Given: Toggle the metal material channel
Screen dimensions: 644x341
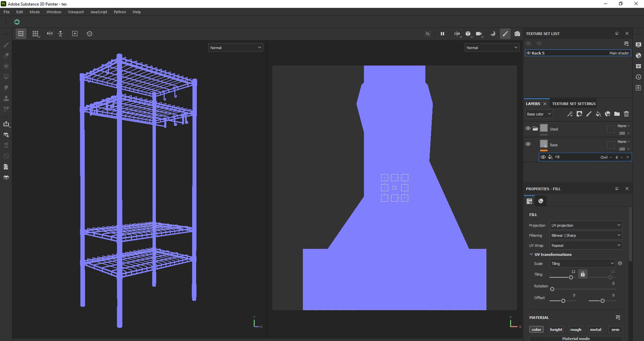Looking at the screenshot, I should (x=596, y=330).
